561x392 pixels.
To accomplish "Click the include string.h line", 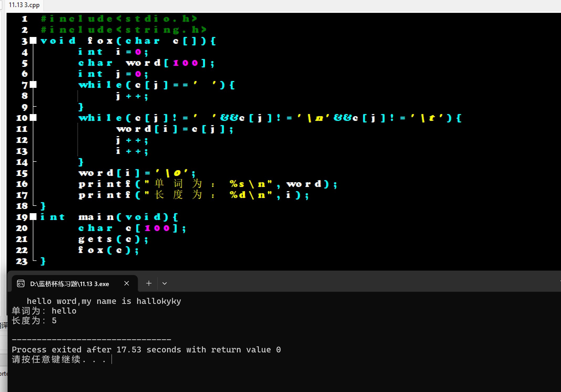I will click(x=123, y=30).
